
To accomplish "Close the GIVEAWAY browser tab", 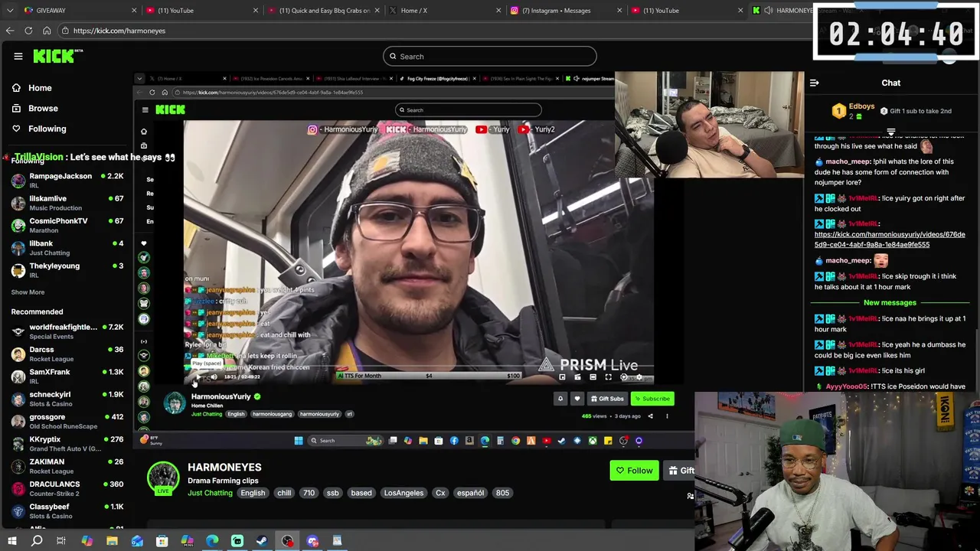I will point(134,10).
